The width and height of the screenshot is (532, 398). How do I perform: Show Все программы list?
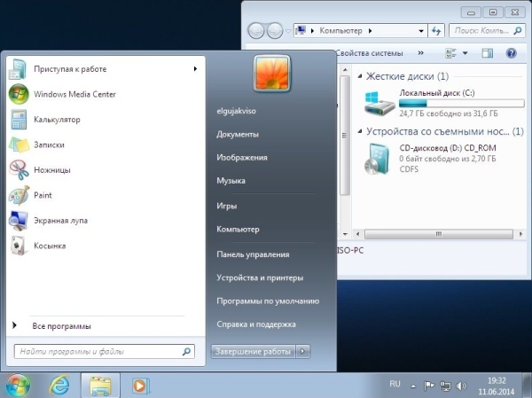[x=61, y=326]
